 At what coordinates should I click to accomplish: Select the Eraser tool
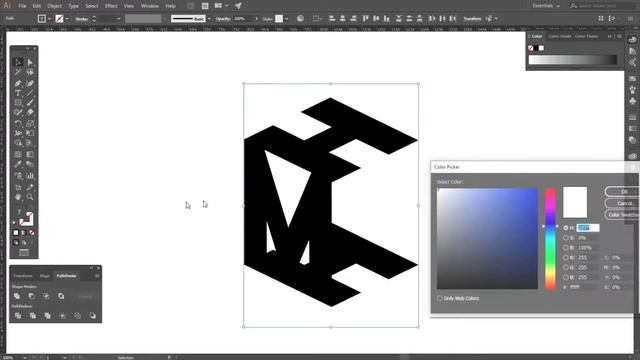[30, 112]
